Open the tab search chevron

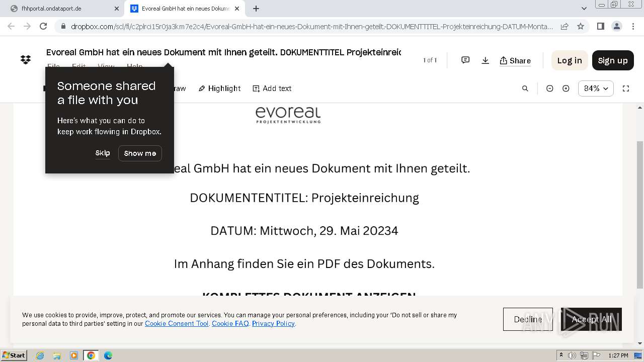tap(584, 9)
